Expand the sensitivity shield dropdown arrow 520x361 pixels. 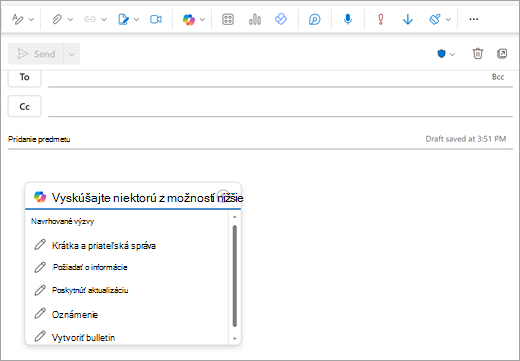coord(452,54)
